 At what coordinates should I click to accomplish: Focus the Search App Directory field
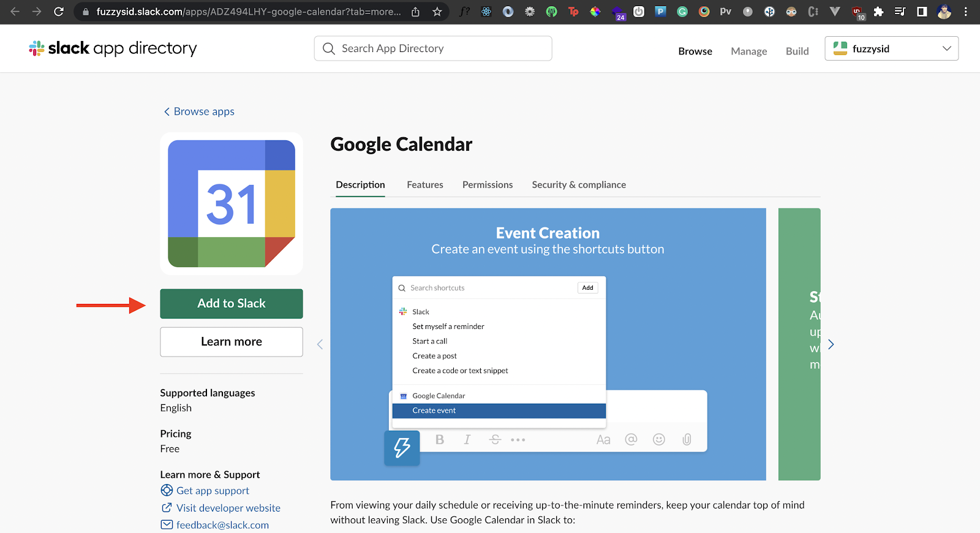point(433,48)
